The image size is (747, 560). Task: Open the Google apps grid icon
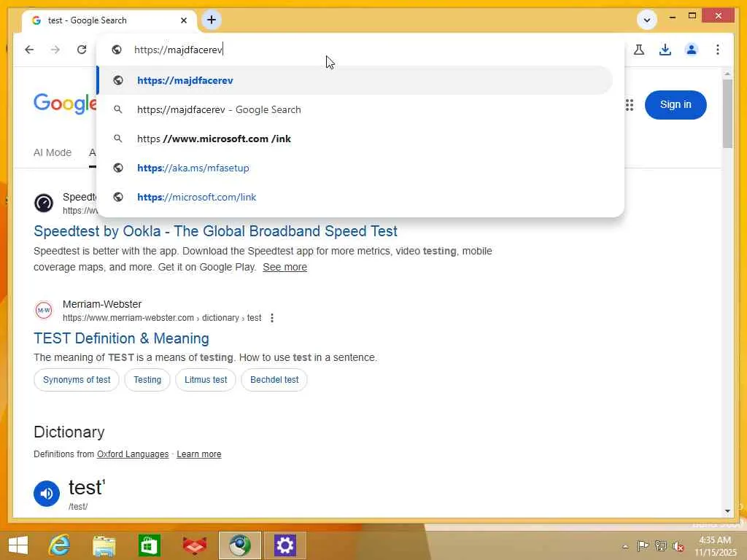630,105
